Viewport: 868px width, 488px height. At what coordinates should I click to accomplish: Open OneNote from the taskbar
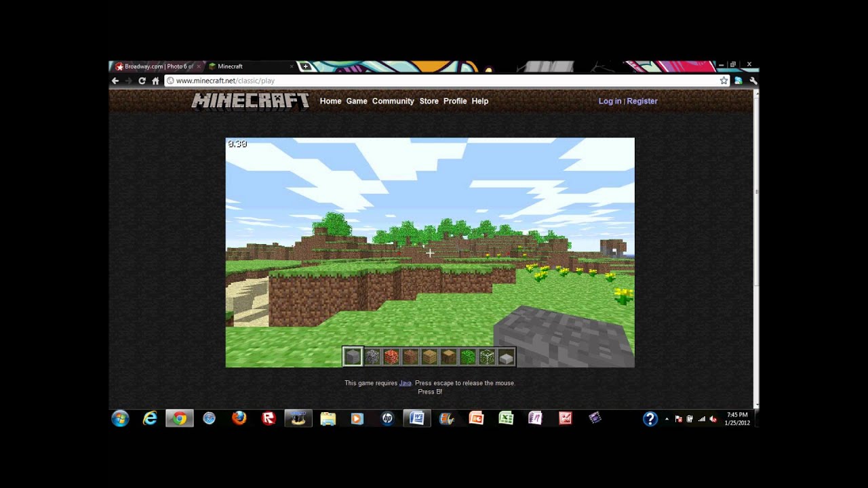(536, 418)
